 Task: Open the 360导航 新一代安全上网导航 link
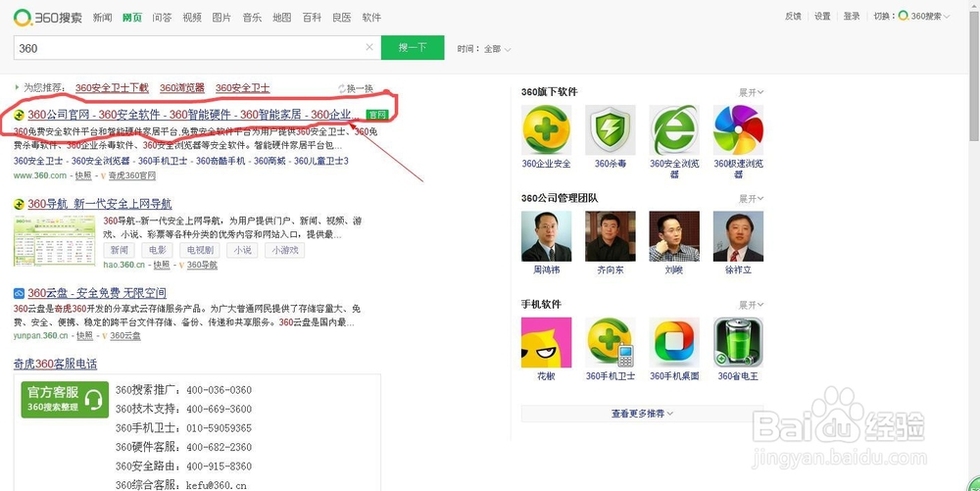click(100, 204)
